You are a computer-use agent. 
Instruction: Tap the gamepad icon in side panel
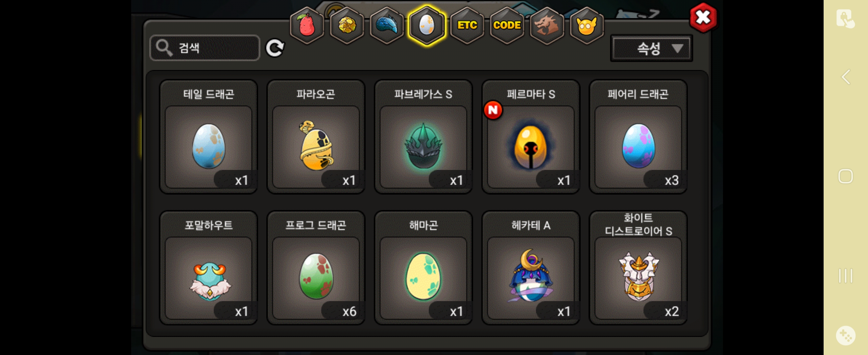tap(845, 335)
